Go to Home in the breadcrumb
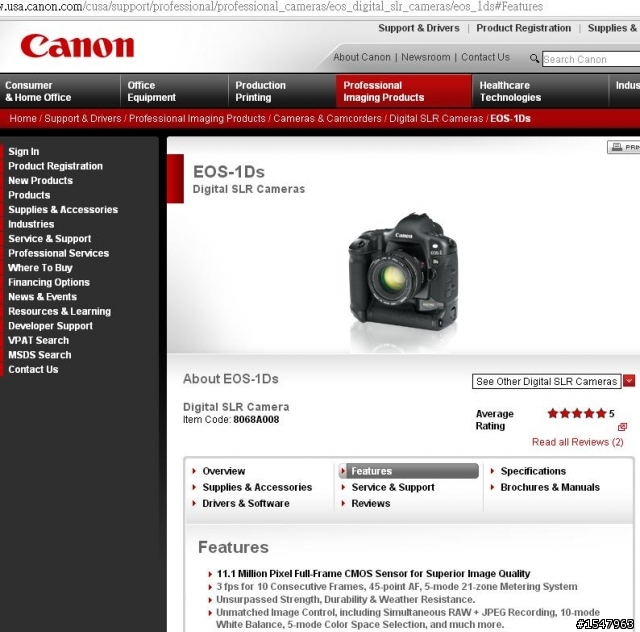 (x=23, y=118)
